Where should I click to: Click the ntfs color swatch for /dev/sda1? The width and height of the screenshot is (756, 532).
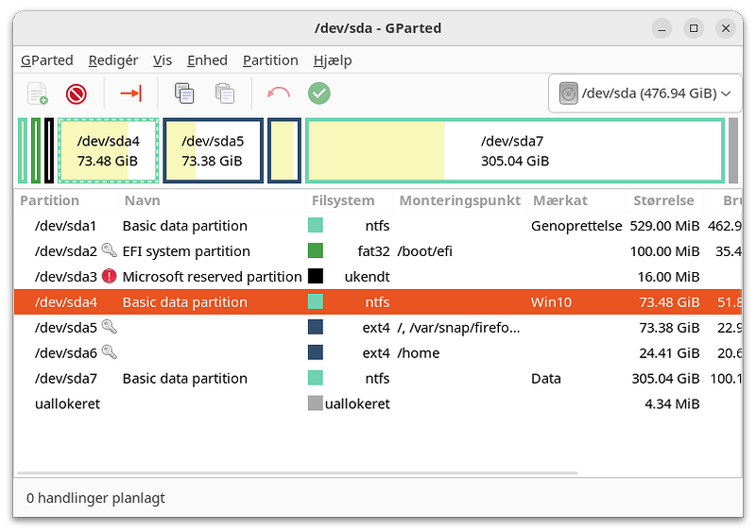pyautogui.click(x=316, y=226)
